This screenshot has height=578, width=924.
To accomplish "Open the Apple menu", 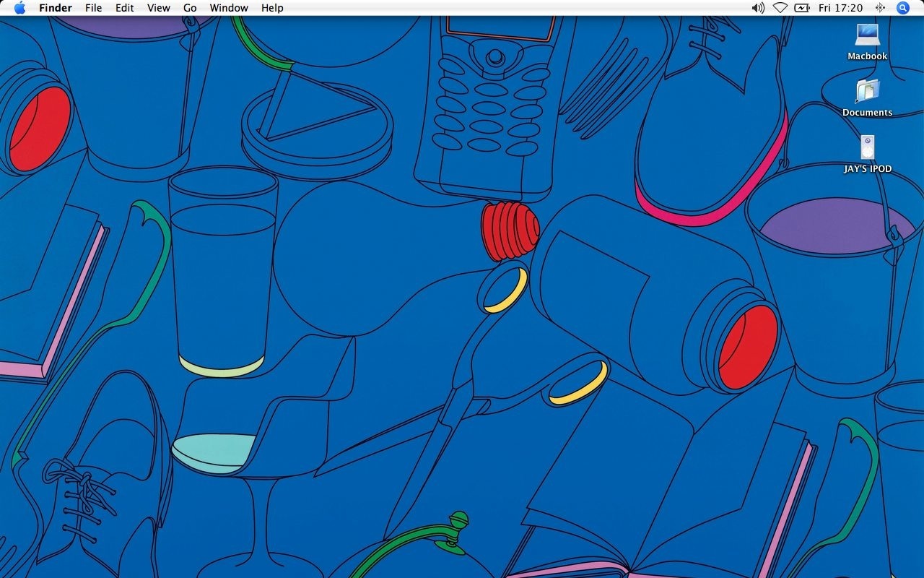I will point(19,8).
